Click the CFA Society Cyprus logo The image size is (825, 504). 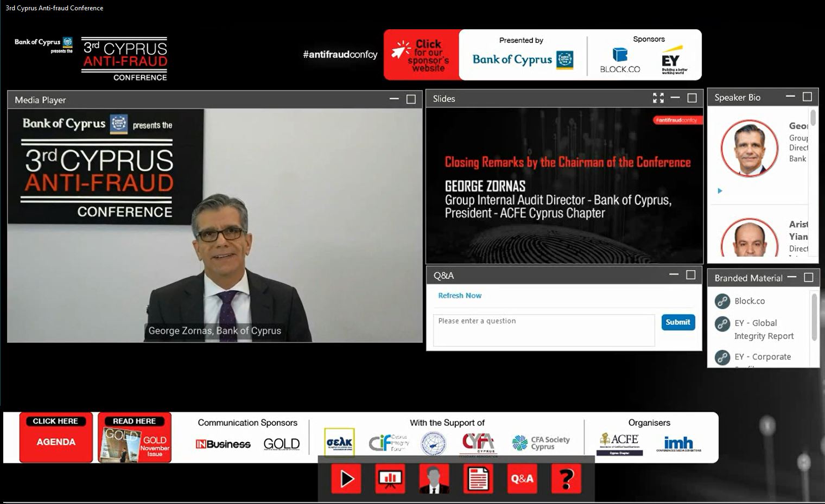(x=541, y=443)
